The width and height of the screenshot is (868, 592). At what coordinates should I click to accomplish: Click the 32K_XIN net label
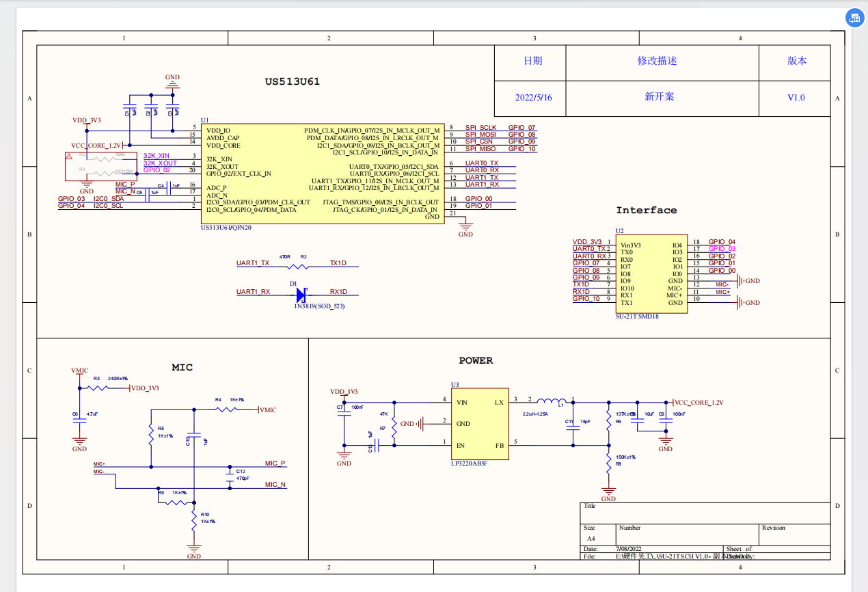pos(156,156)
